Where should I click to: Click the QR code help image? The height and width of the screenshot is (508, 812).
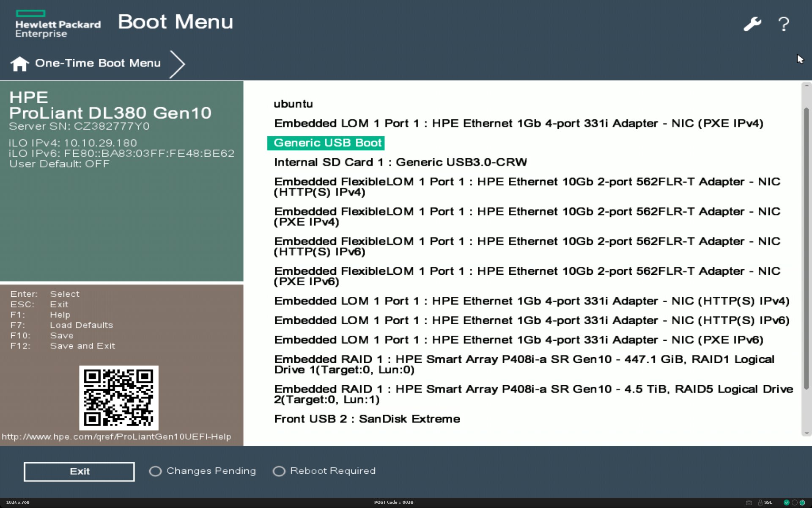click(119, 398)
